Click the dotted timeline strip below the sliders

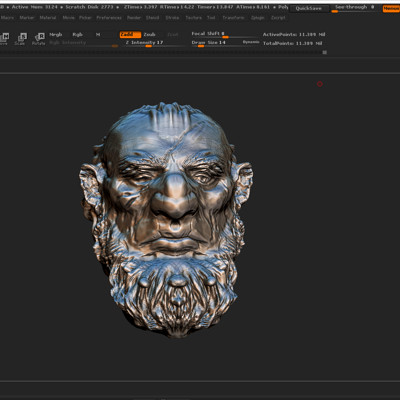pyautogui.click(x=160, y=52)
